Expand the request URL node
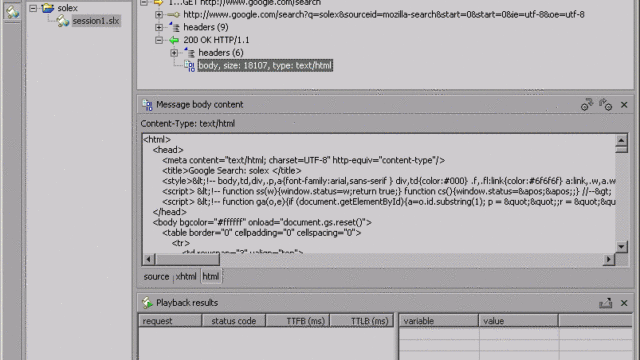 click(x=159, y=15)
